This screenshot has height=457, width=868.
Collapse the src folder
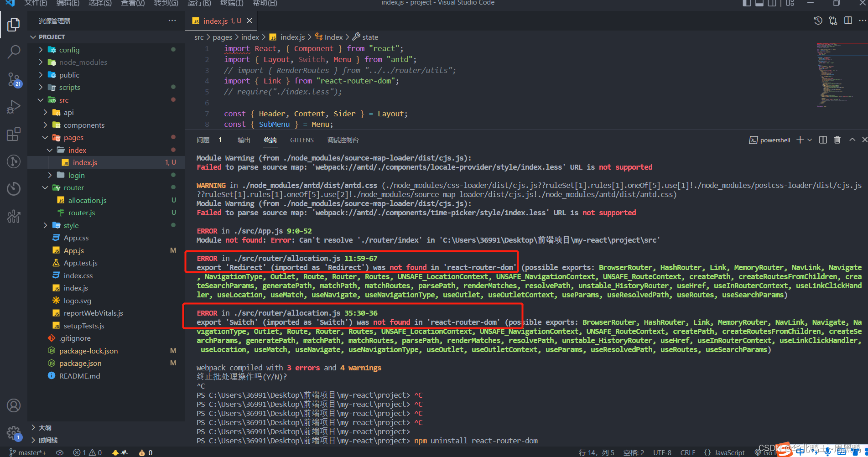[106, 100]
